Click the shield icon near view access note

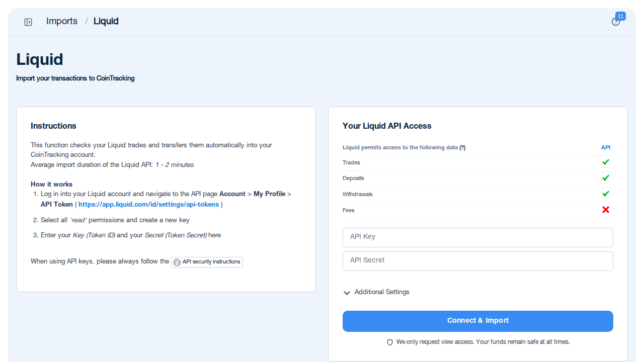[x=390, y=342]
